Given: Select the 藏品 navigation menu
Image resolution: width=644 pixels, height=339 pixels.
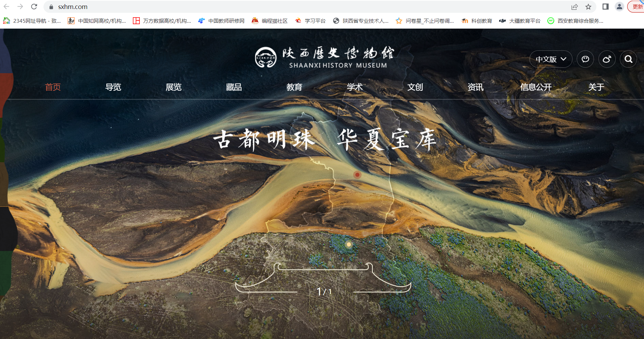Looking at the screenshot, I should click(234, 87).
